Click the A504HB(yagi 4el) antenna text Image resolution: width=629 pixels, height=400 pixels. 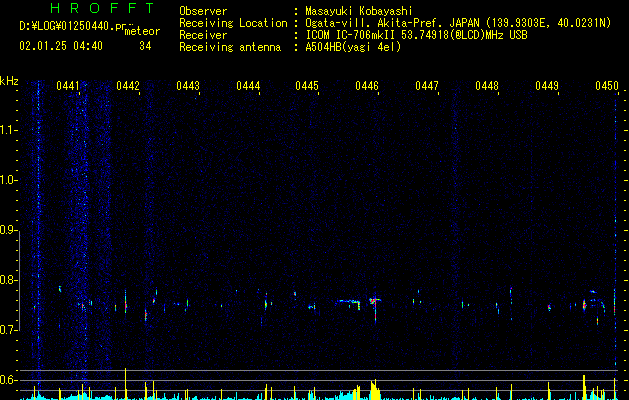(x=353, y=47)
